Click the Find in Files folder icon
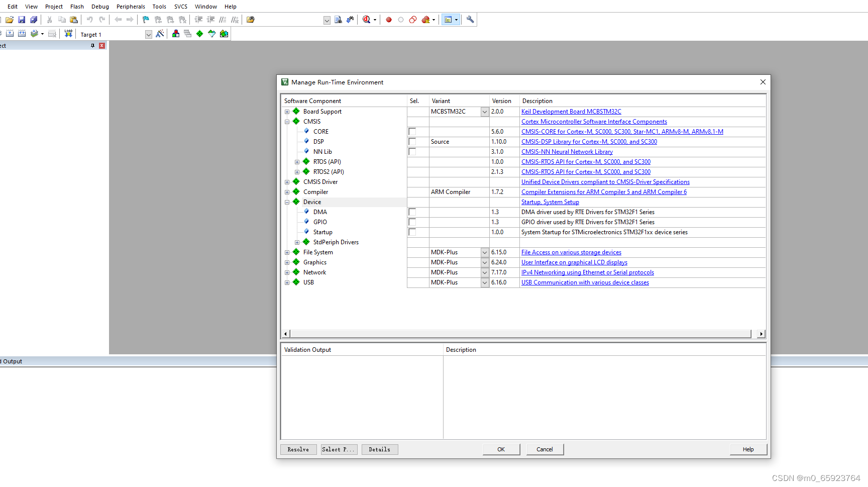Image resolution: width=868 pixels, height=487 pixels. point(251,20)
